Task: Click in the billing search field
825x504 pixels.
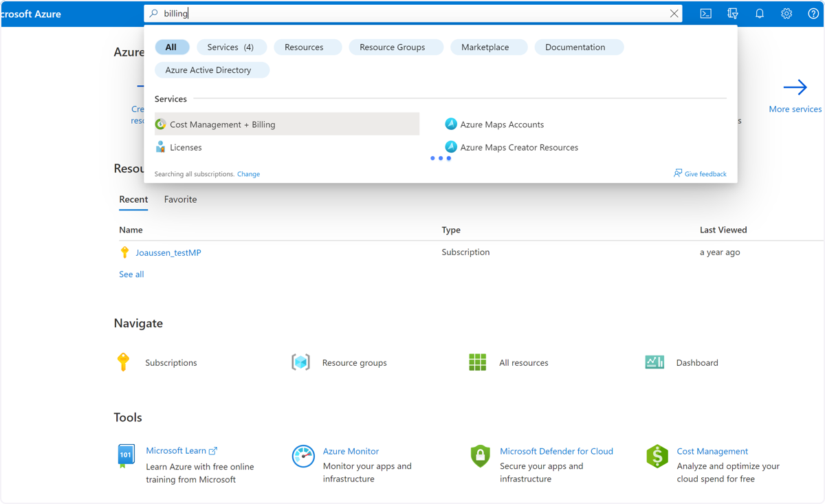Action: [x=412, y=14]
